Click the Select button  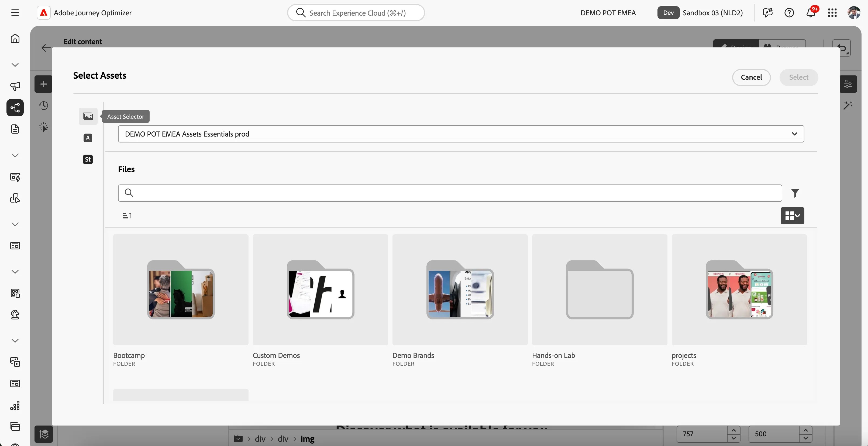tap(798, 77)
